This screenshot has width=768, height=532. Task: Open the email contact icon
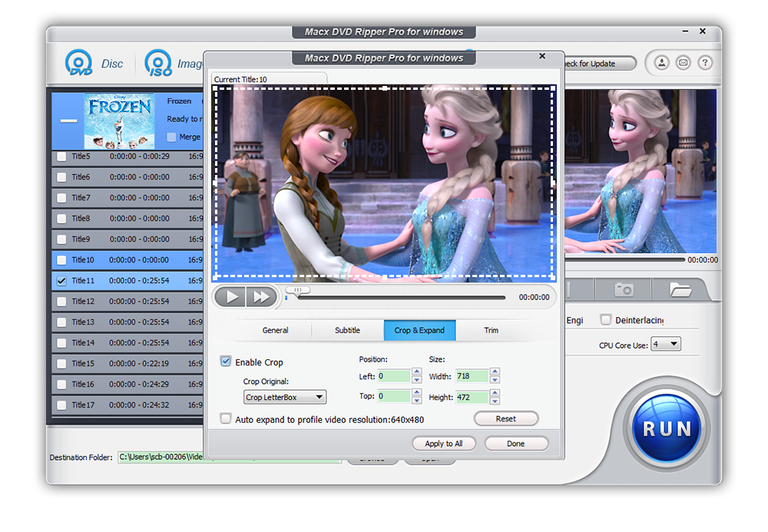[x=684, y=63]
